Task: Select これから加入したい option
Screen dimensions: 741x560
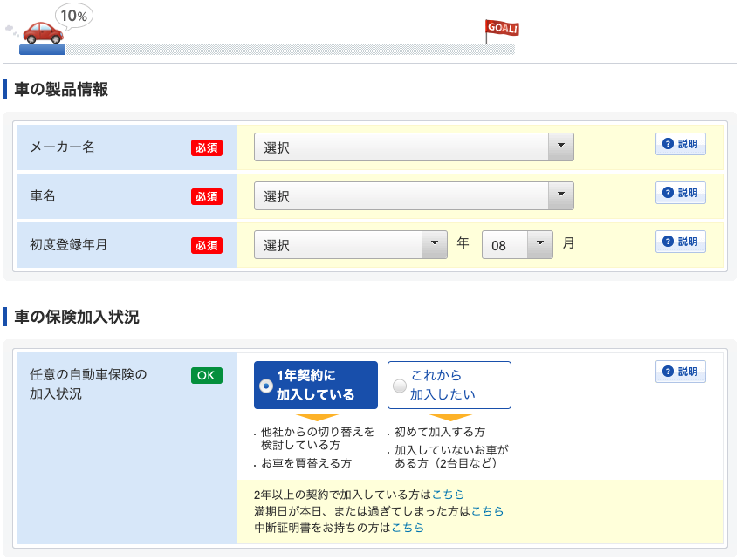Action: click(449, 385)
